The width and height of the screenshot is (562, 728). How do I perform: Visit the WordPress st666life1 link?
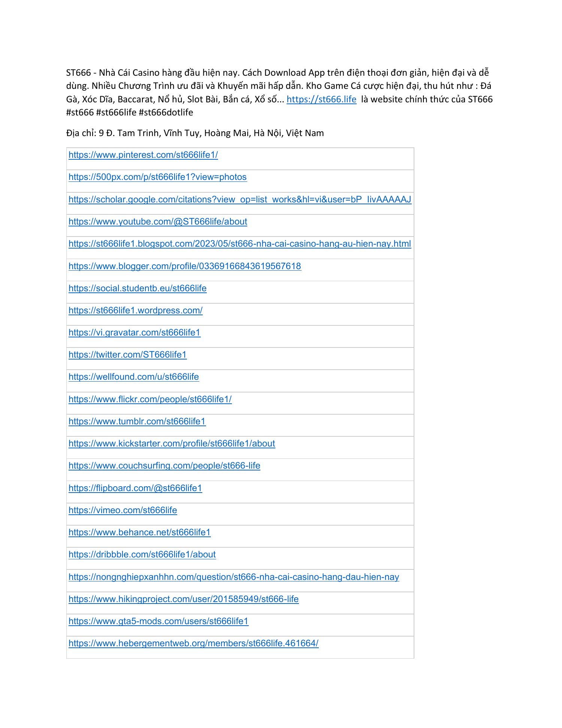[x=136, y=310]
